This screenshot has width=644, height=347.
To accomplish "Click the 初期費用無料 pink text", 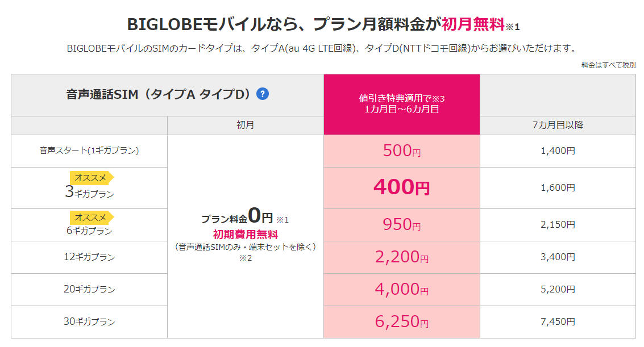I will [x=245, y=235].
